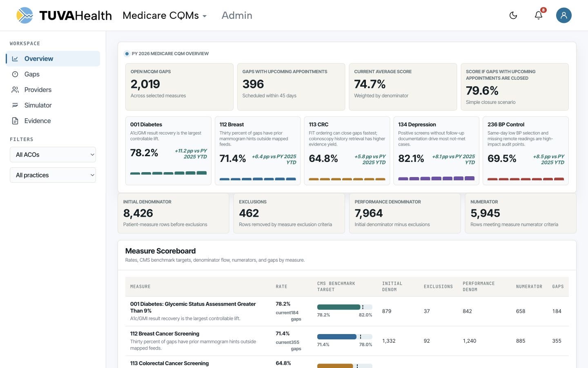Click the 001 Diabetes green trend bars
588x368 pixels.
[x=168, y=173]
